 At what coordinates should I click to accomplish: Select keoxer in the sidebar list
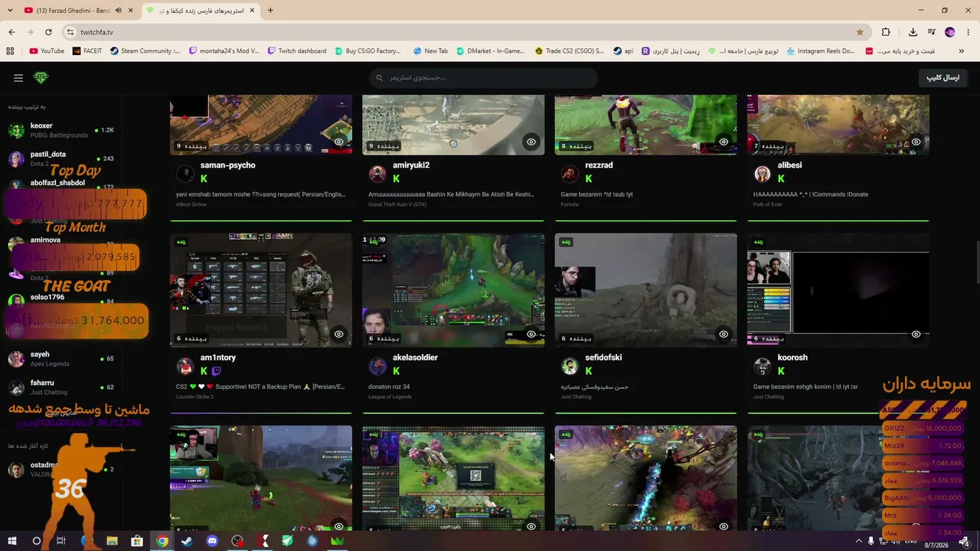coord(61,130)
